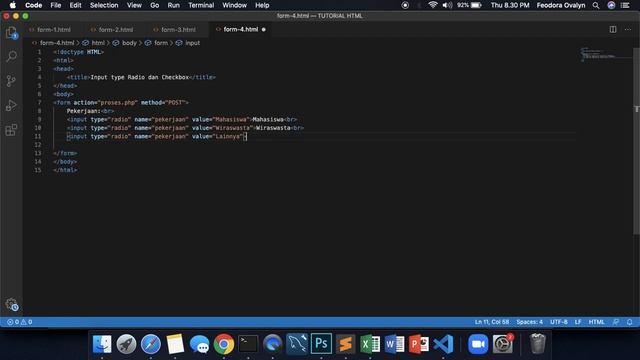This screenshot has height=360, width=640.
Task: Click the feedback icon in status bar
Action: (x=616, y=322)
